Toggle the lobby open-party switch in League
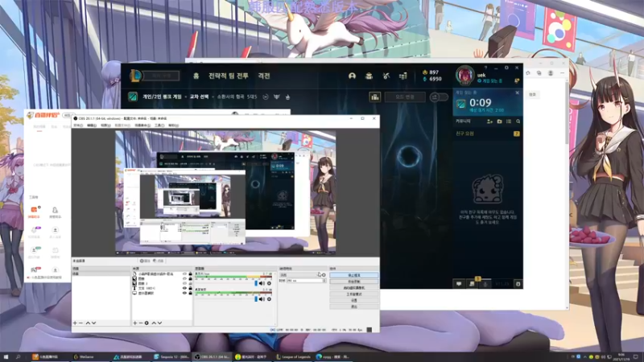 click(439, 97)
